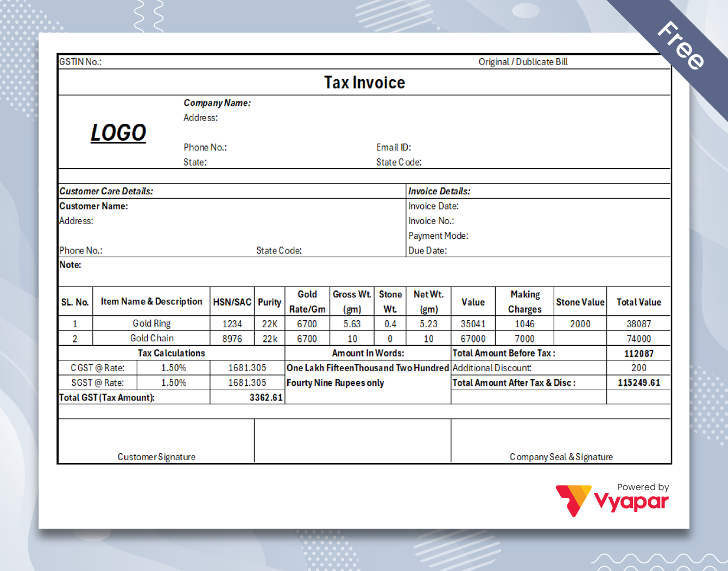728x571 pixels.
Task: Click the Note label
Action: (x=71, y=265)
